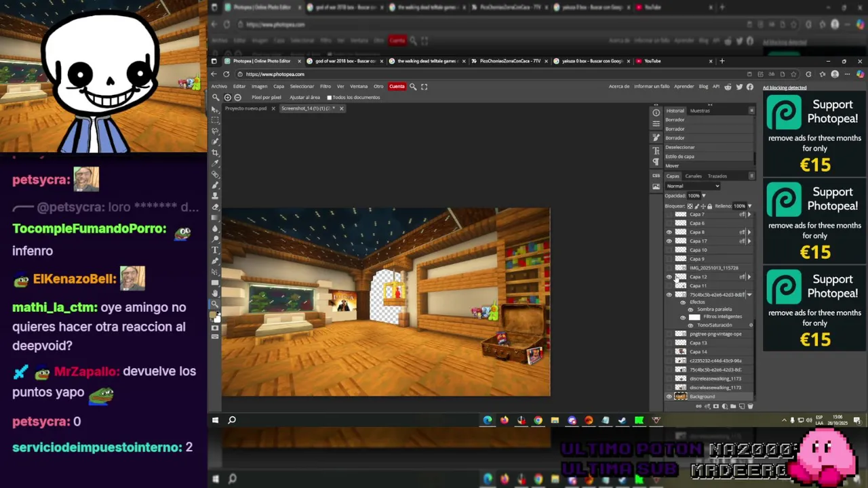Select the Pen tool
This screenshot has height=488, width=868.
pos(215,261)
